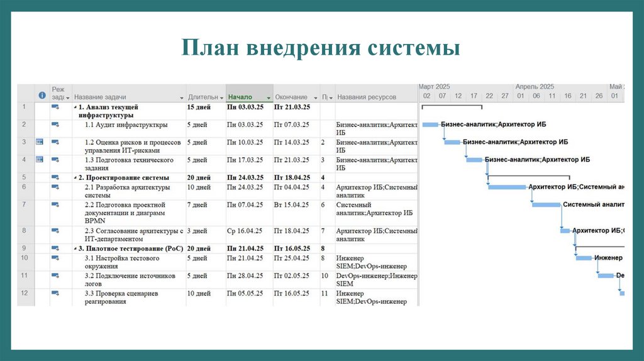Viewport: 644px width, 361px height.
Task: Click Gantt bar for 2.1 architecture development
Action: (x=508, y=187)
